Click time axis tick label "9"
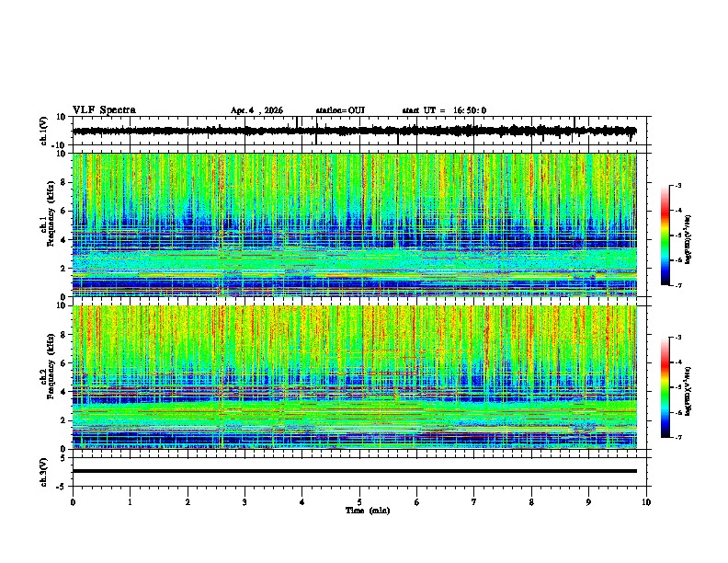This screenshot has width=728, height=563. pyautogui.click(x=588, y=501)
